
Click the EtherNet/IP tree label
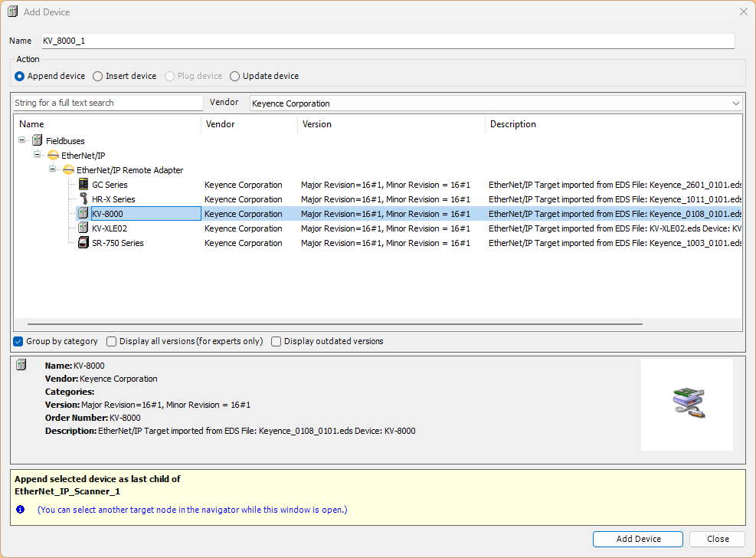tap(83, 156)
